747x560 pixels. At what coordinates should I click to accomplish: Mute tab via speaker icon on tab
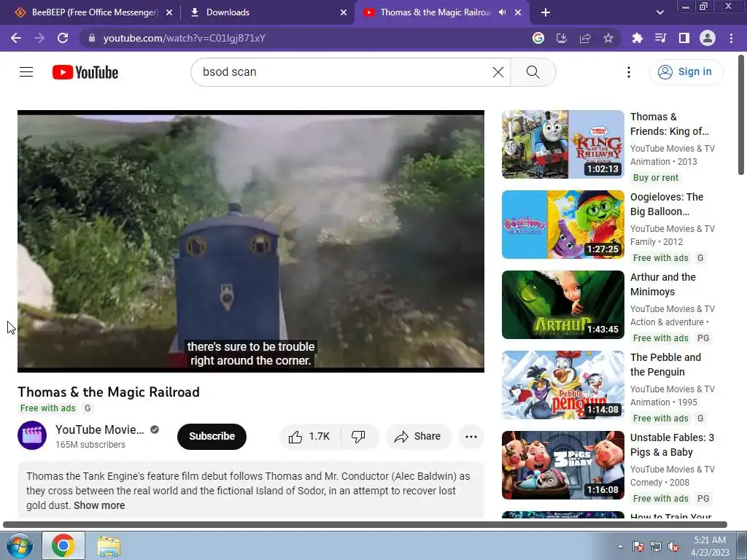(x=502, y=12)
